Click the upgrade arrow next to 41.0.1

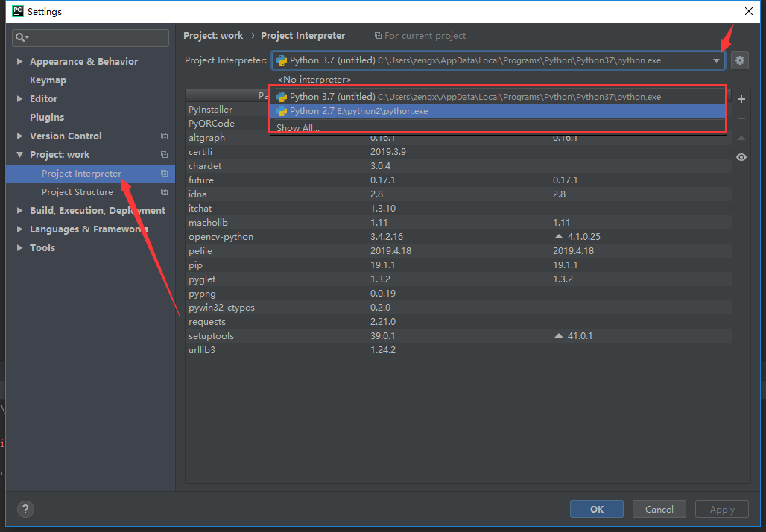click(x=558, y=335)
